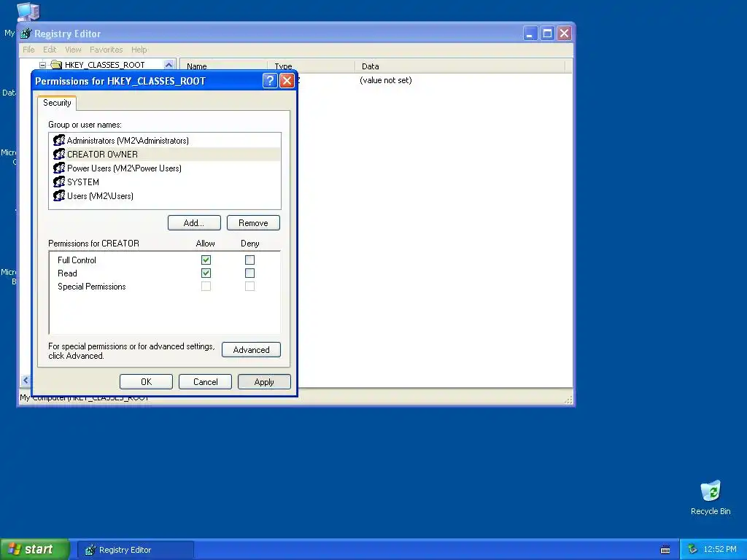Viewport: 747px width, 560px height.
Task: Click tree pane scroll up arrow
Action: [169, 65]
